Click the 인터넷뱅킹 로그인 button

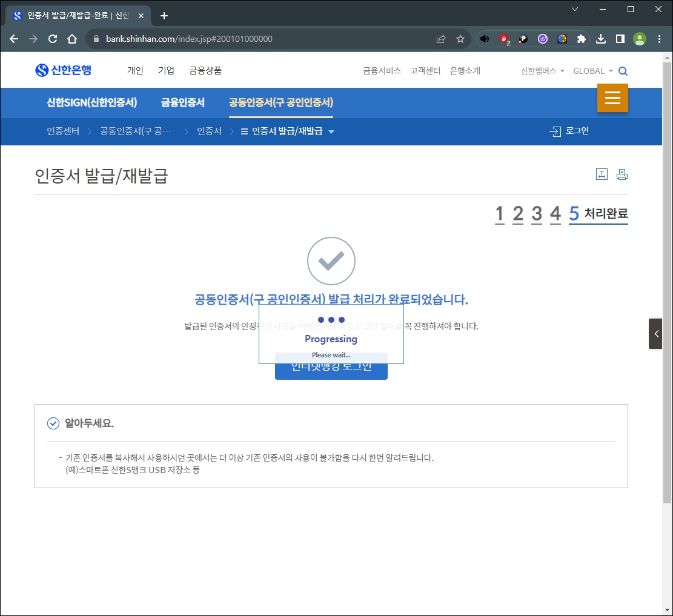point(331,371)
